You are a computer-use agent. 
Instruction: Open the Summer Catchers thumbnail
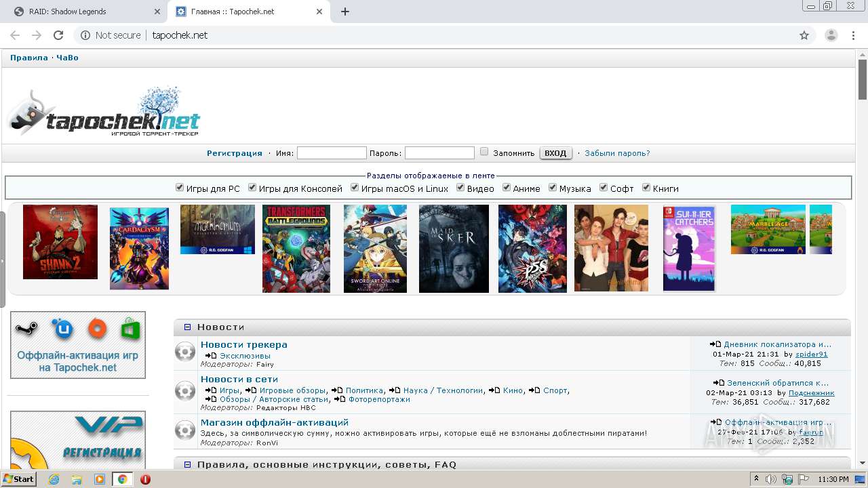point(689,249)
